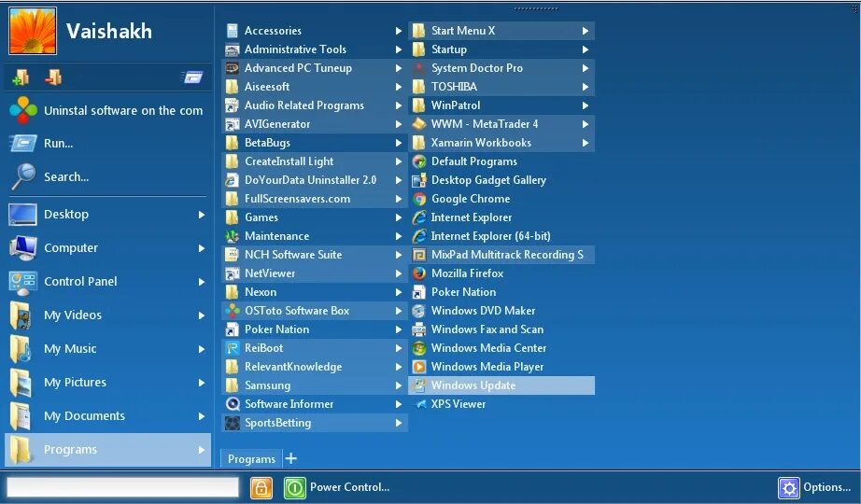This screenshot has height=504, width=861.
Task: Open the Programs item in left pane
Action: click(x=107, y=450)
